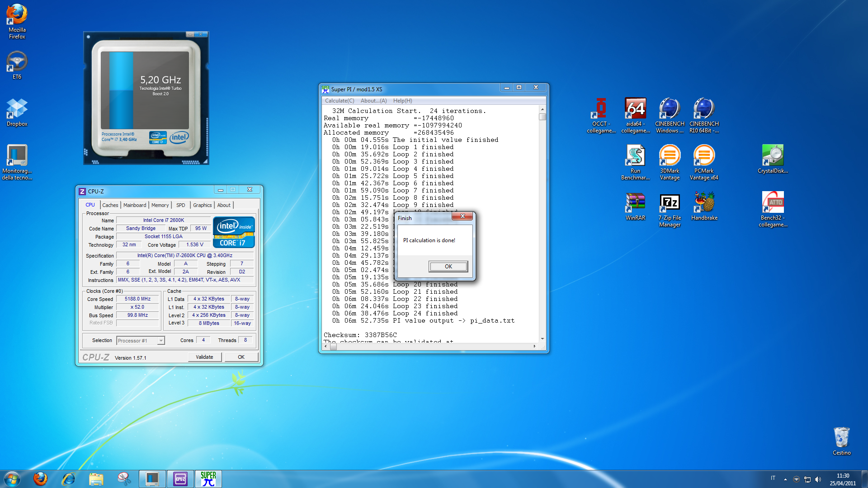Image resolution: width=868 pixels, height=488 pixels.
Task: Expand the Processor #1 selection dropdown
Action: pos(161,341)
